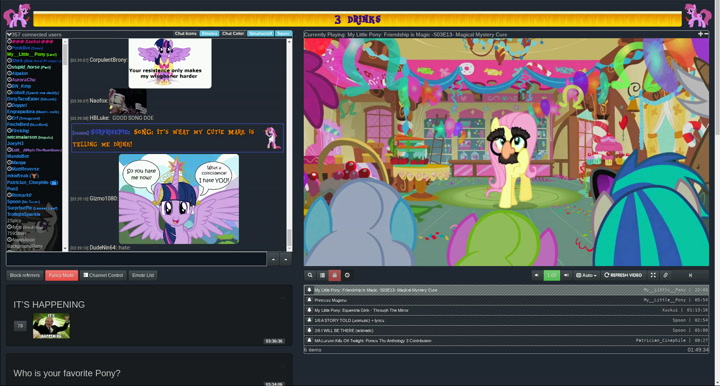Click the bell icon on the Magical Mystery Cure row
The height and width of the screenshot is (386, 720).
coord(309,290)
